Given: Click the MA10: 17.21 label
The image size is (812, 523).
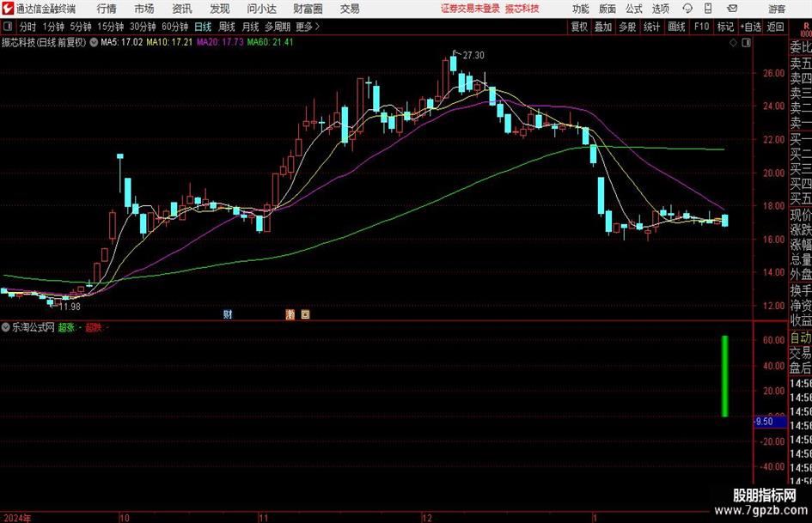Looking at the screenshot, I should pos(169,42).
